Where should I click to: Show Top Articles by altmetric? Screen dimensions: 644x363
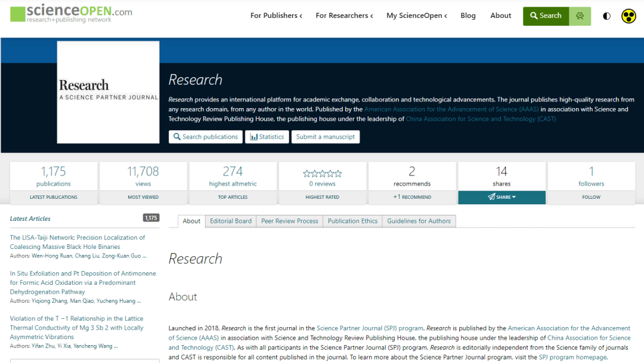(233, 198)
